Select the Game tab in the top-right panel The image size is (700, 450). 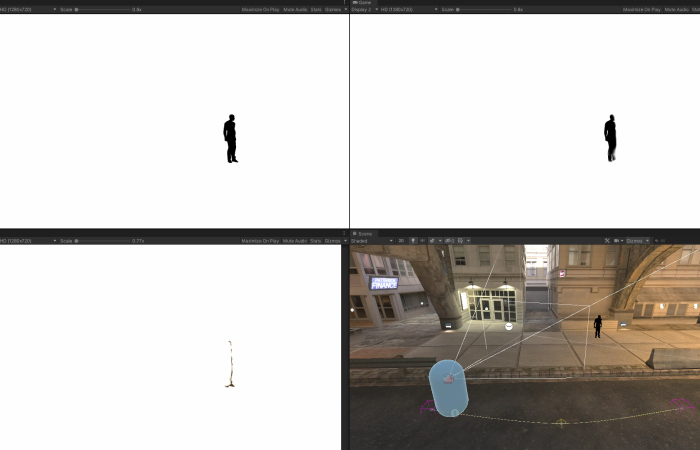tap(363, 3)
